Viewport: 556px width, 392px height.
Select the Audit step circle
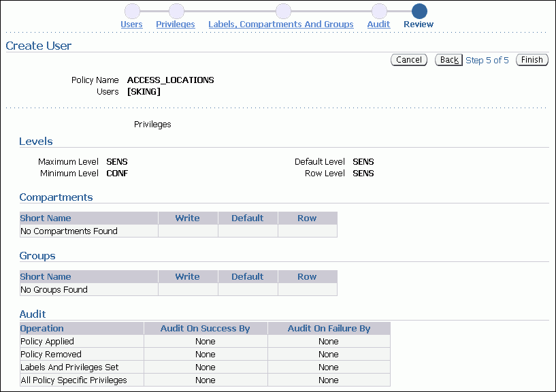click(379, 11)
